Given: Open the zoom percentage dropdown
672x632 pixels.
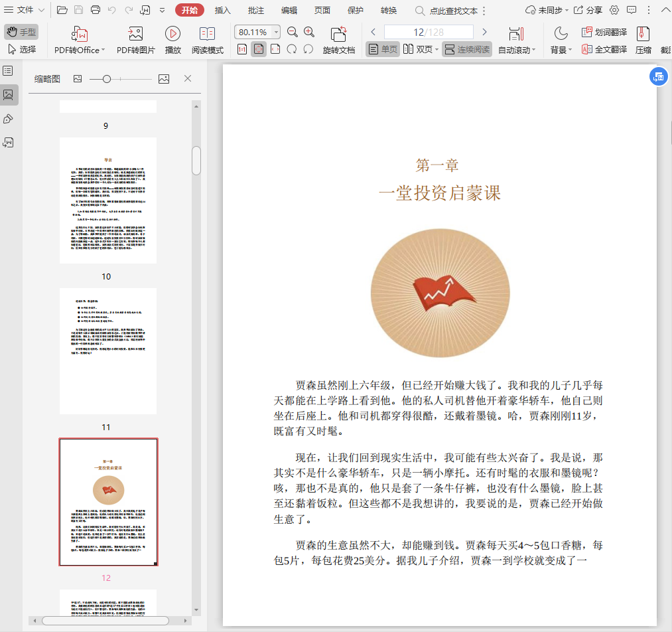Looking at the screenshot, I should pyautogui.click(x=277, y=32).
